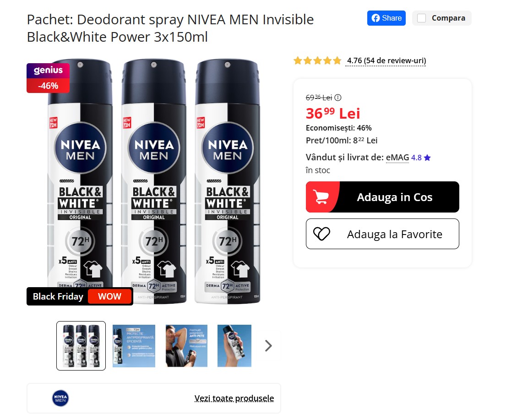Viewport: 506px width, 420px height.
Task: Click the Black Friday WOW badge
Action: (80, 296)
